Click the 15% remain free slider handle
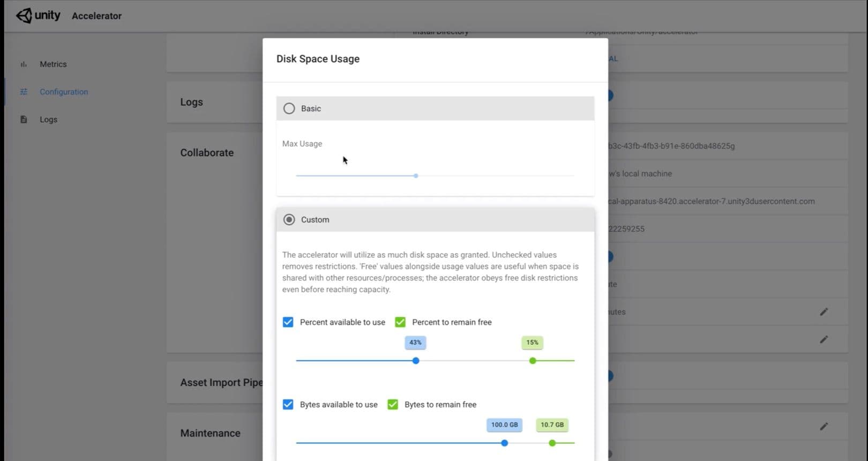The width and height of the screenshot is (868, 461). click(x=533, y=361)
